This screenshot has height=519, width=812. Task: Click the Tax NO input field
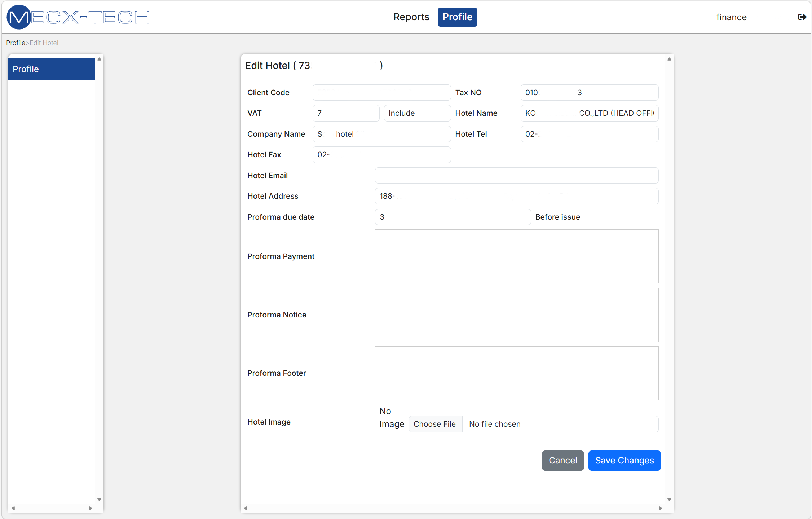click(589, 93)
